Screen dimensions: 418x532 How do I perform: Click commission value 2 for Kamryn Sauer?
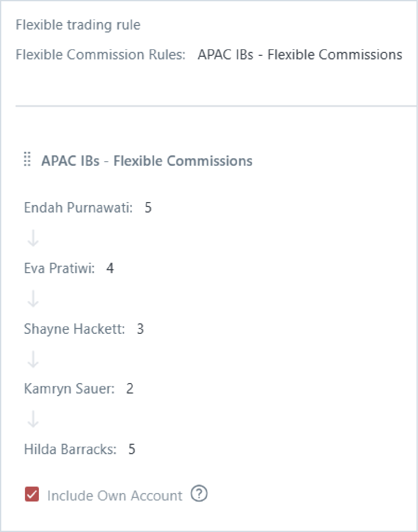[x=130, y=389]
